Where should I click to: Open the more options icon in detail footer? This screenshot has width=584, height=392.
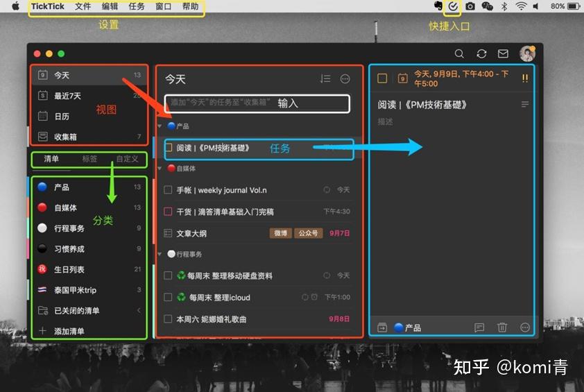tap(525, 327)
